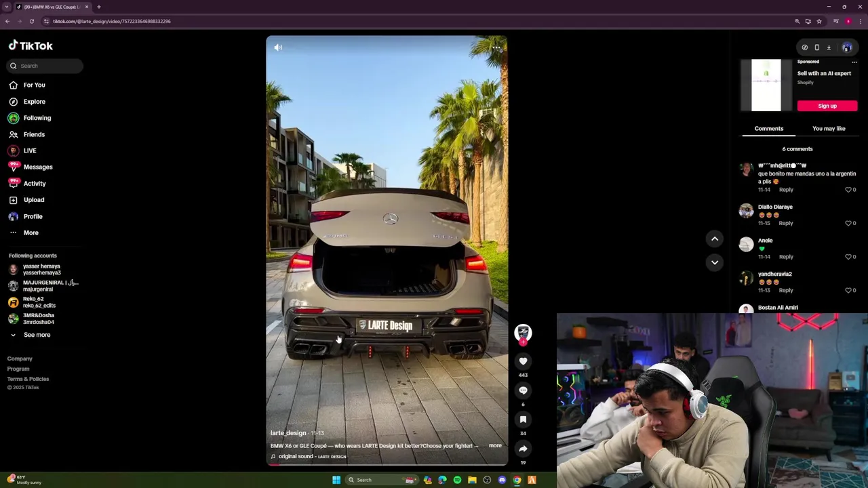Click the Shopify Sign up button
Screen dimensions: 868x488
coord(827,106)
